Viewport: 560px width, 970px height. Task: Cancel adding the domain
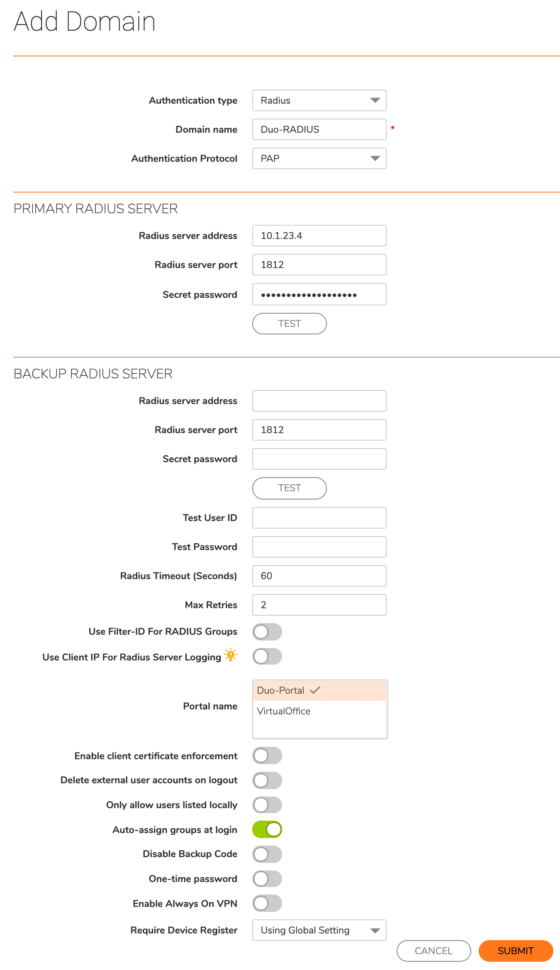click(433, 951)
